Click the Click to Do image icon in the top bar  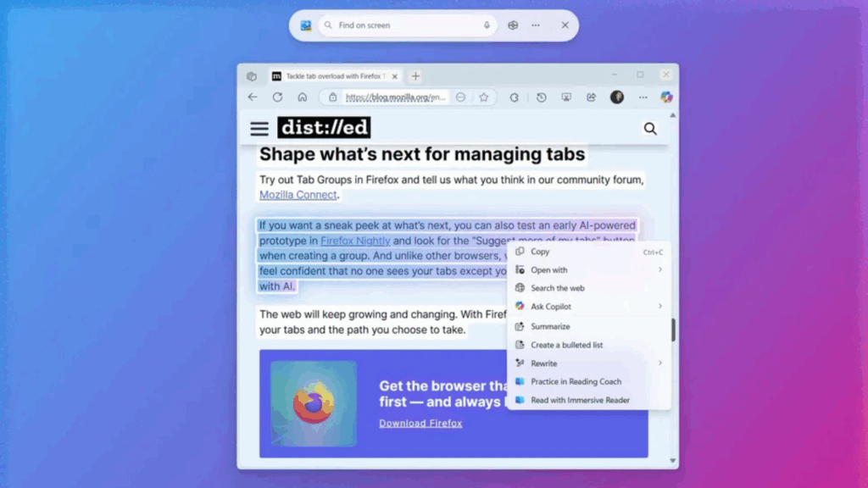(305, 25)
